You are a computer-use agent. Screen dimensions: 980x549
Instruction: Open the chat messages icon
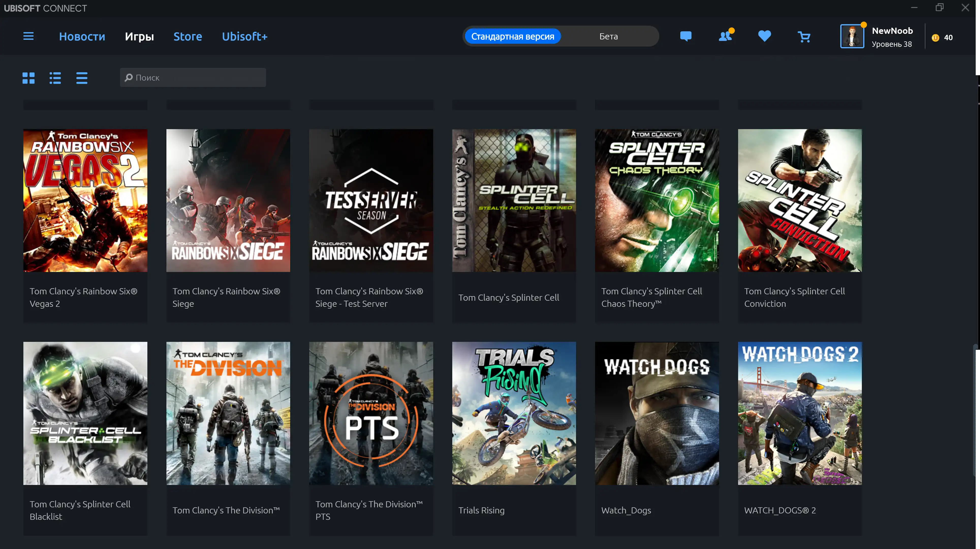click(686, 36)
